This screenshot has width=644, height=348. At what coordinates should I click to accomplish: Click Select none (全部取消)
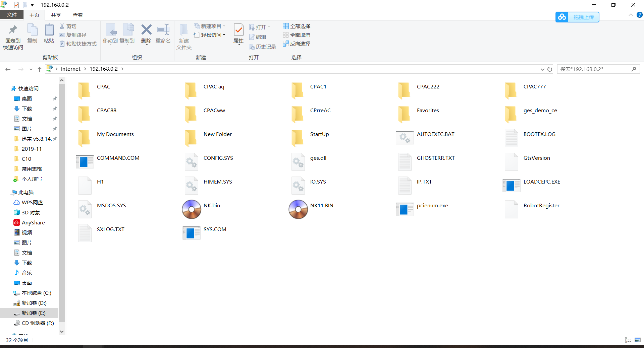297,35
